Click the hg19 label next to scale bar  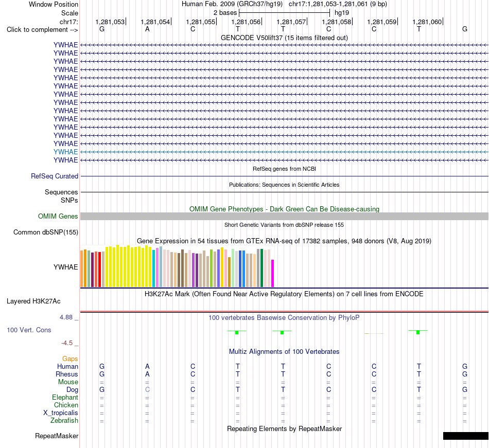[x=342, y=13]
